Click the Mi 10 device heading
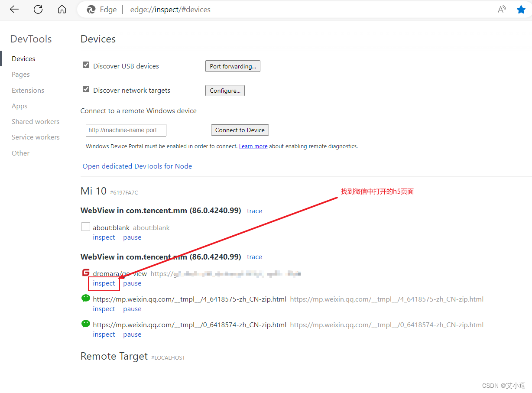 [94, 191]
